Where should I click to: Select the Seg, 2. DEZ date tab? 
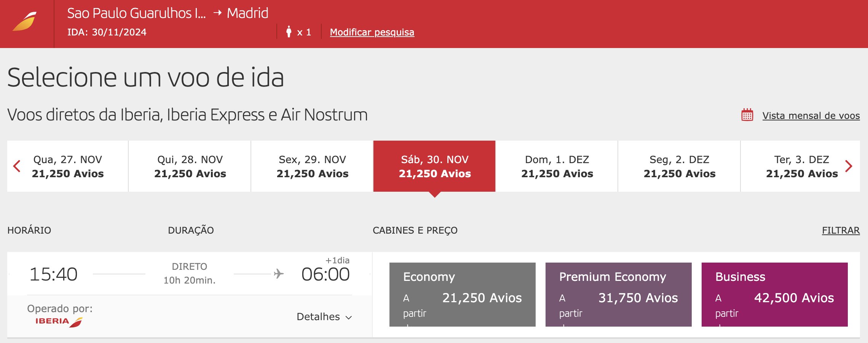click(x=679, y=166)
